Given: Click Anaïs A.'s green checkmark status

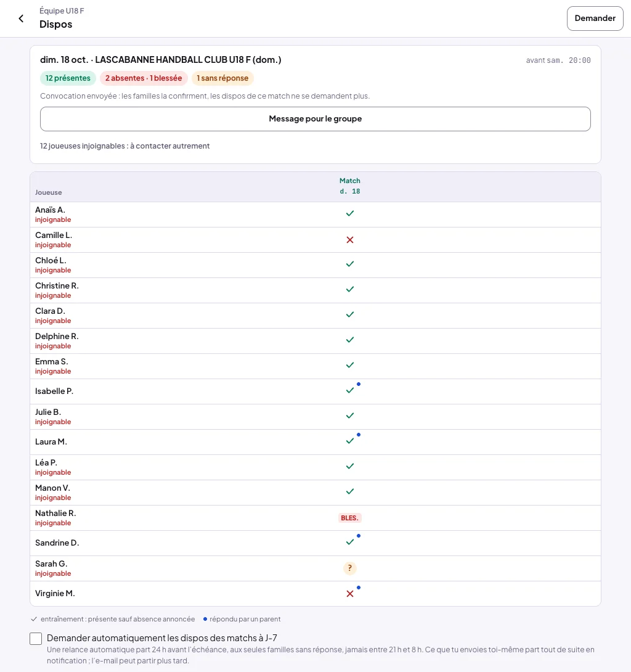Looking at the screenshot, I should [349, 213].
